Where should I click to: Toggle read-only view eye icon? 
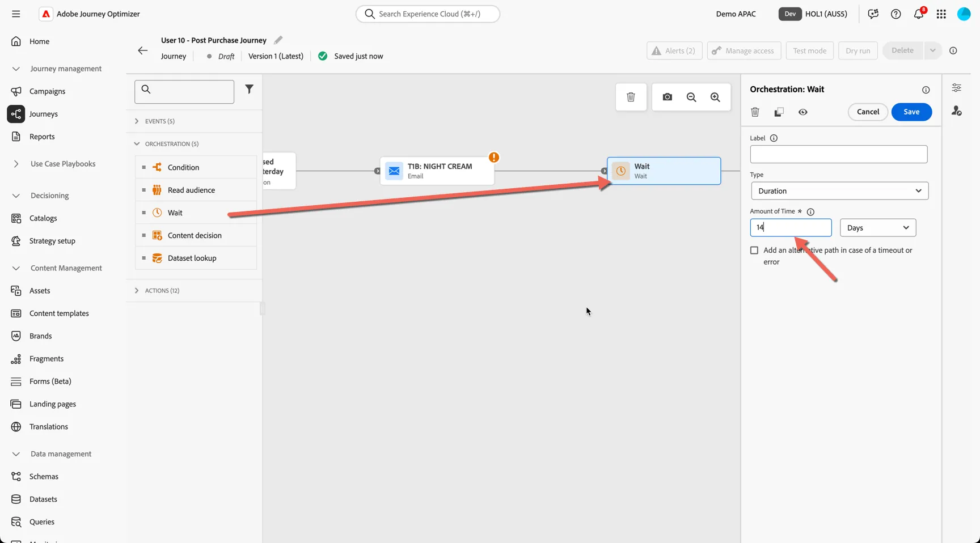[x=802, y=112]
